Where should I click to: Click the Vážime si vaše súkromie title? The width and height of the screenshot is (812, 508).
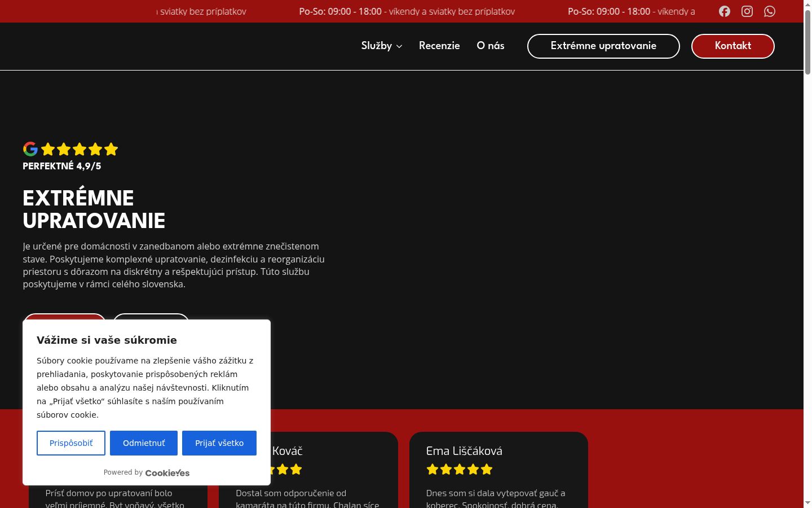click(x=107, y=340)
